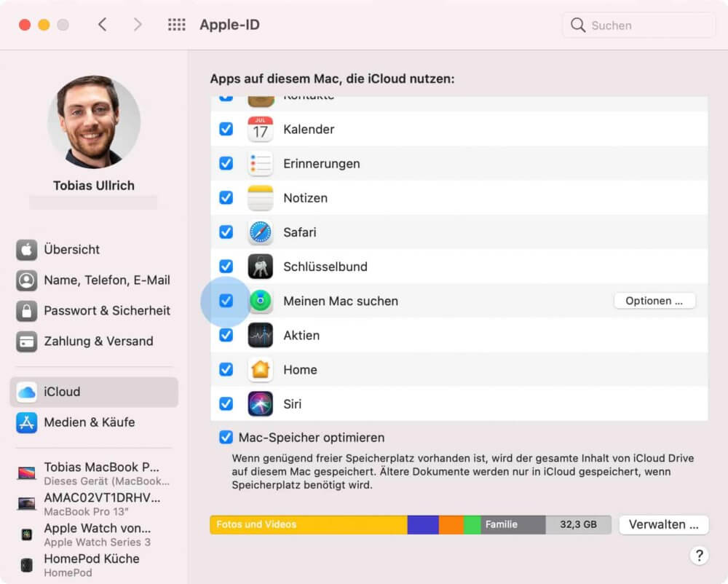Click the Apple Watch device icon

coord(26,534)
